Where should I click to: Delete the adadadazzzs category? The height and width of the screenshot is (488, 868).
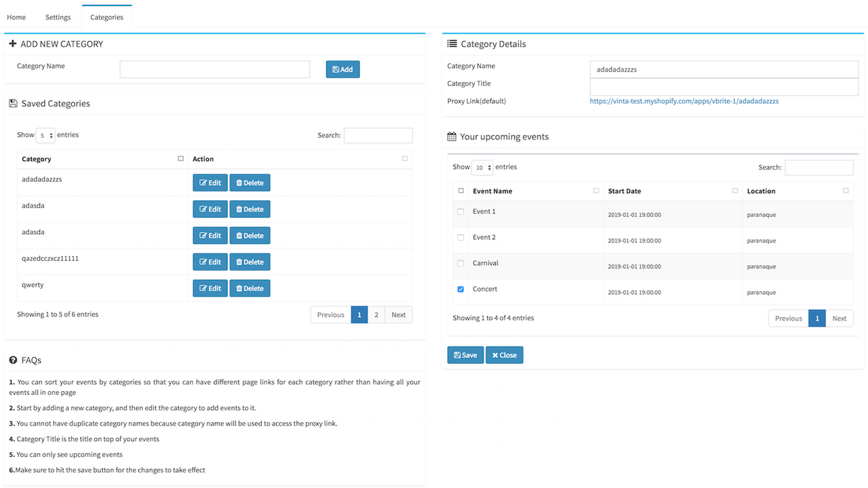coord(250,182)
